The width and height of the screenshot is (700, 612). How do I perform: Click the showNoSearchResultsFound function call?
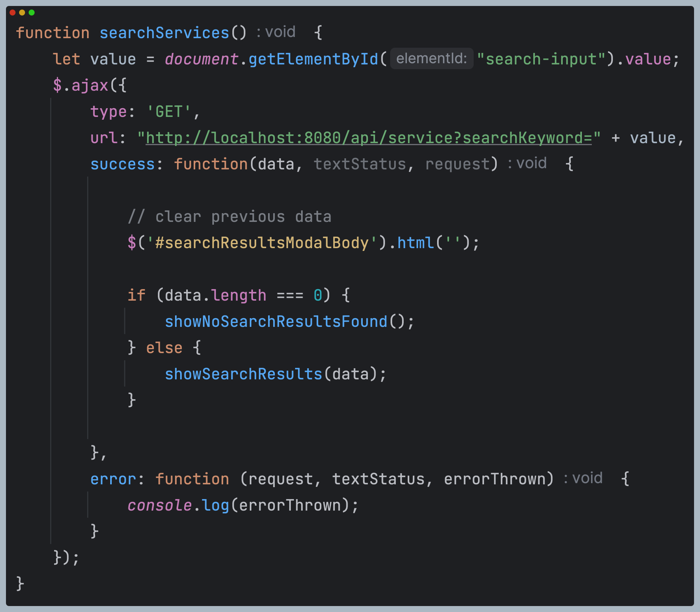pyautogui.click(x=276, y=322)
